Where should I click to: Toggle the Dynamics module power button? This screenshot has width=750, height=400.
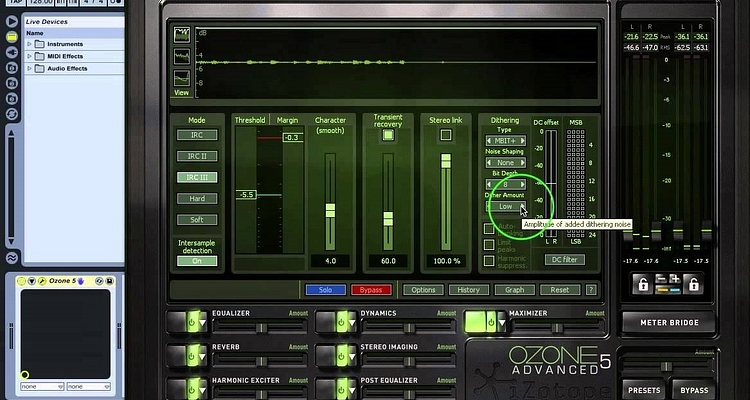click(x=341, y=322)
